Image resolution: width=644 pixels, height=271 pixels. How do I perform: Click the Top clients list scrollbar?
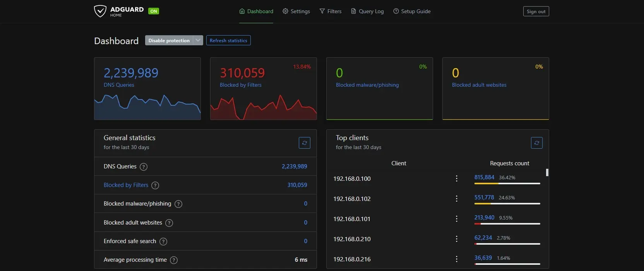tap(547, 173)
